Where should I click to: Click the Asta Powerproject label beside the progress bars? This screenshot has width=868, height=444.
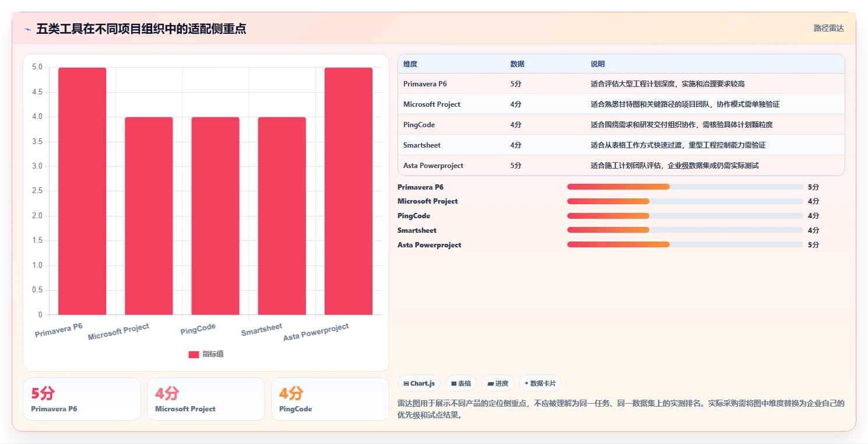tap(430, 244)
